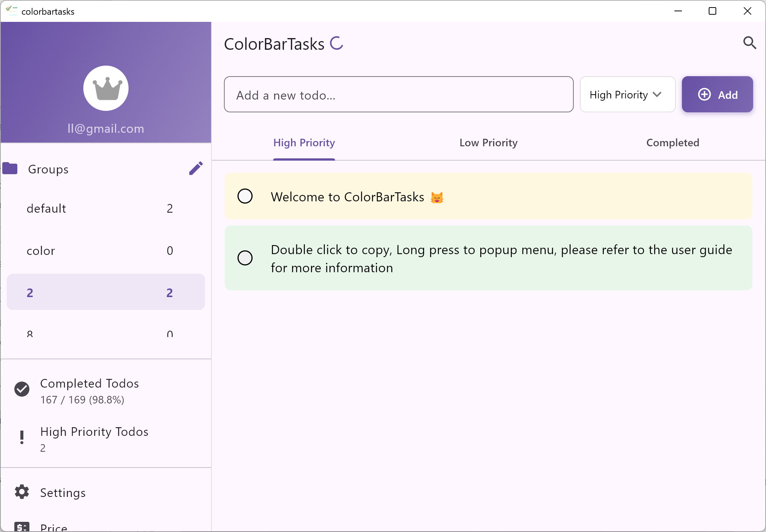Click the refresh spinner beside the ColorBarTasks title
This screenshot has width=766, height=532.
pos(337,43)
